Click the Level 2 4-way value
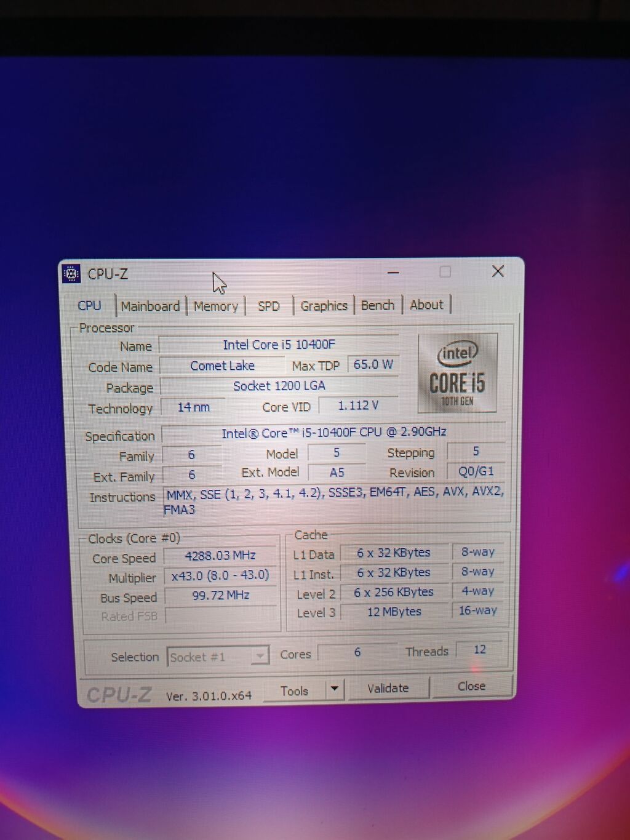 pyautogui.click(x=478, y=591)
